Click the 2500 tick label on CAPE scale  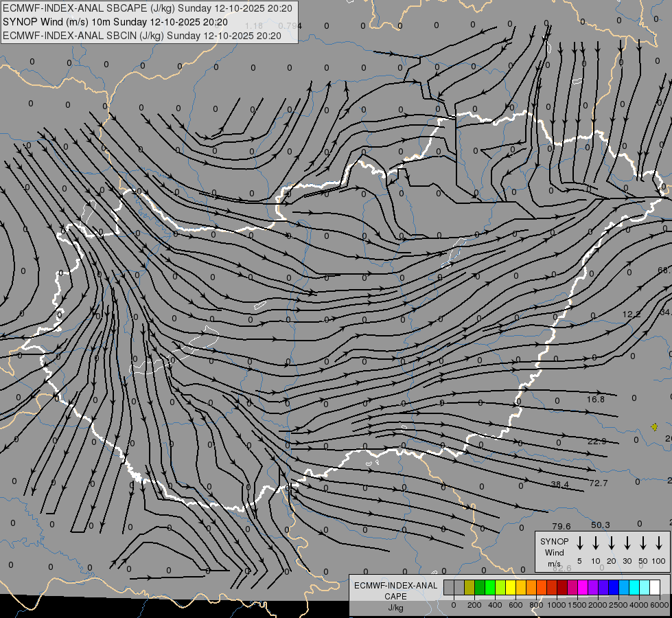pyautogui.click(x=618, y=605)
